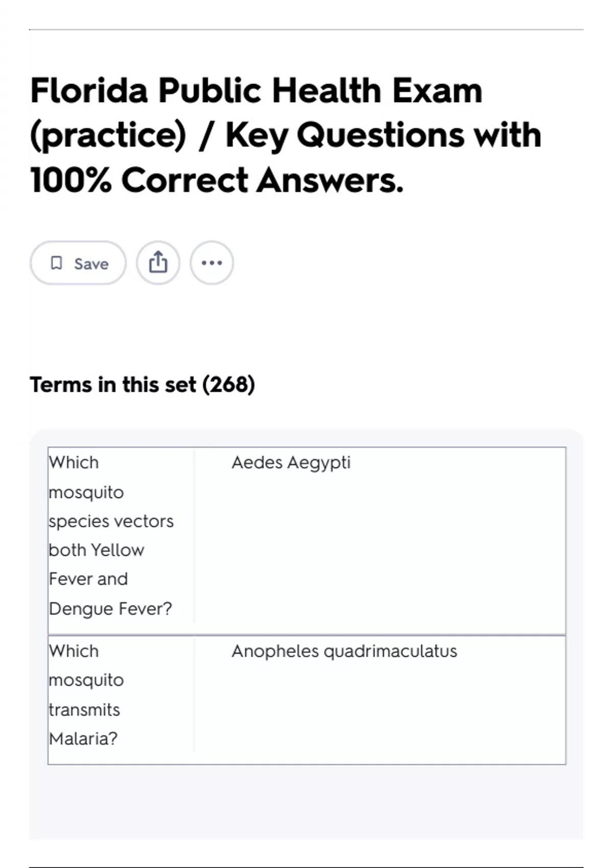
Task: Click the 'Fever and' text line
Action: point(88,579)
